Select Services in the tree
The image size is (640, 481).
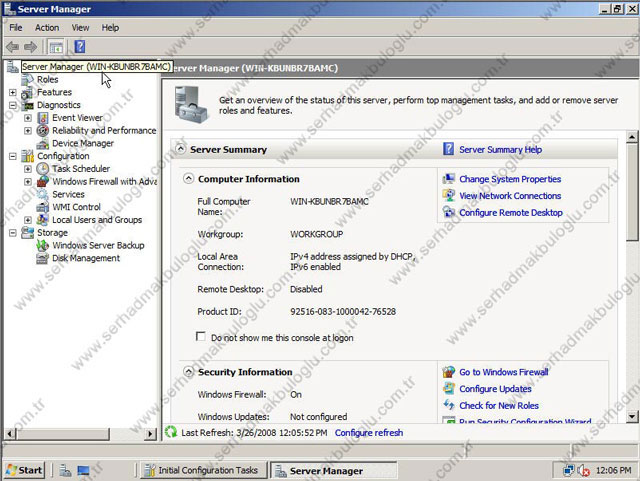(68, 194)
